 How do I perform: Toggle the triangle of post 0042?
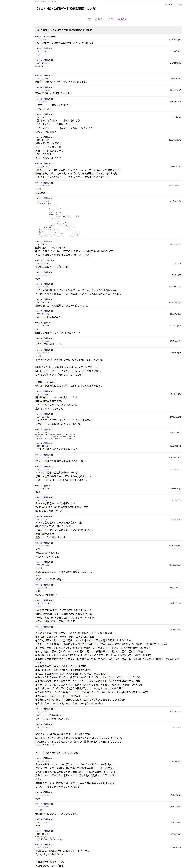(36, 845)
